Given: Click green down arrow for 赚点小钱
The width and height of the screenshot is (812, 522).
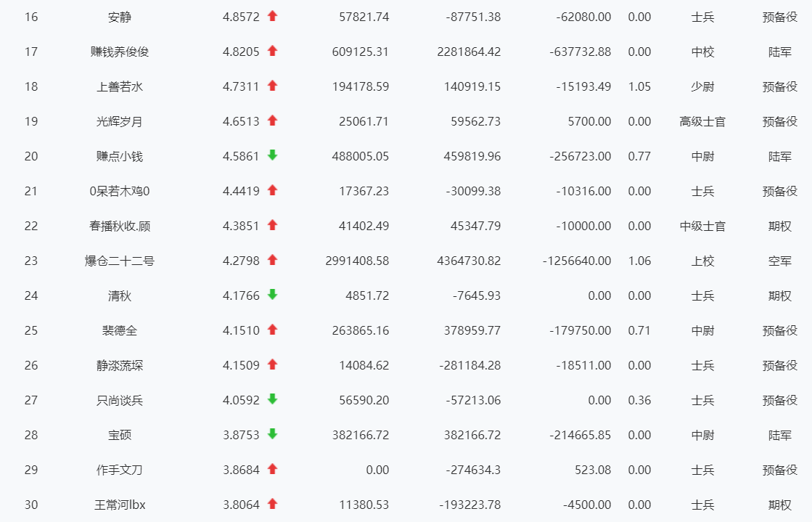Looking at the screenshot, I should coord(273,155).
